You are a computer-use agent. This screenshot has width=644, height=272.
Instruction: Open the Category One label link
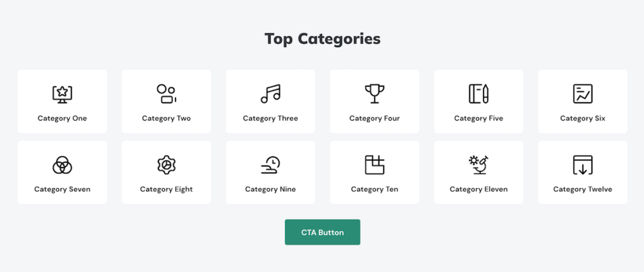(x=62, y=118)
